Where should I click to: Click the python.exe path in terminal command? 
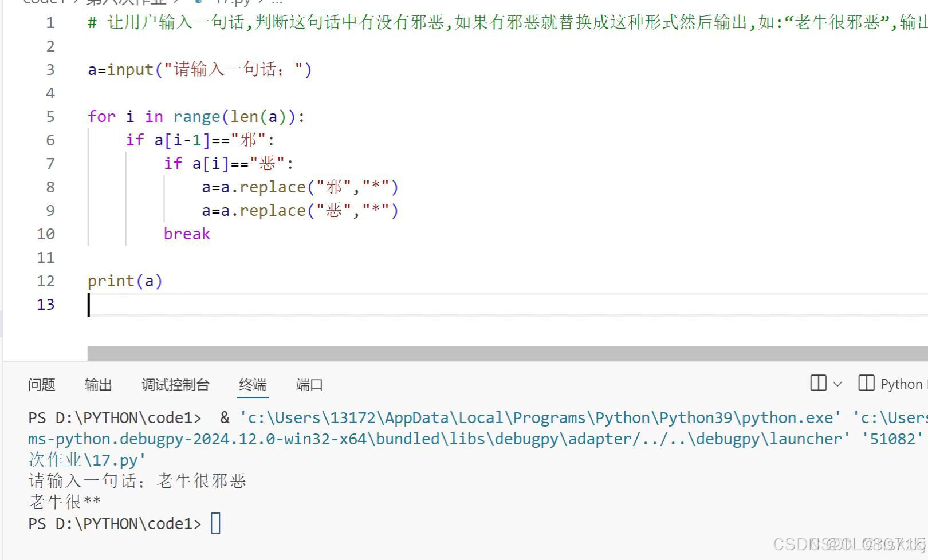[x=540, y=418]
